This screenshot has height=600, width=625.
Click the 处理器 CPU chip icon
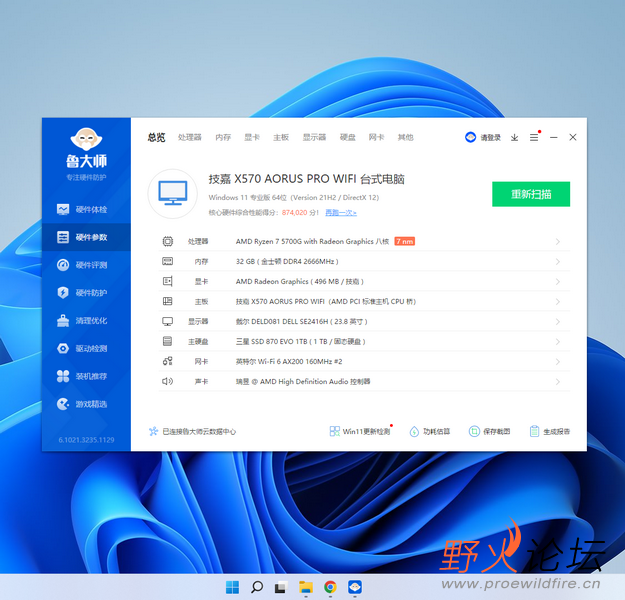tap(168, 241)
